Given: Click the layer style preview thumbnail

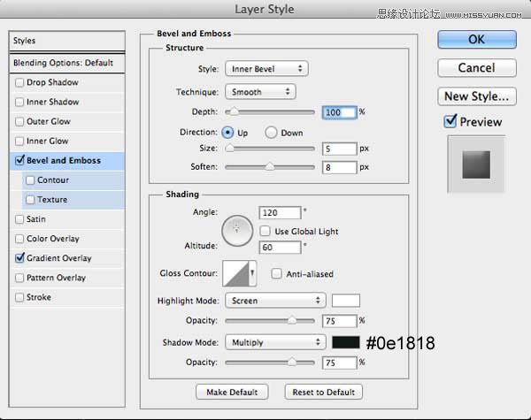Looking at the screenshot, I should click(477, 164).
